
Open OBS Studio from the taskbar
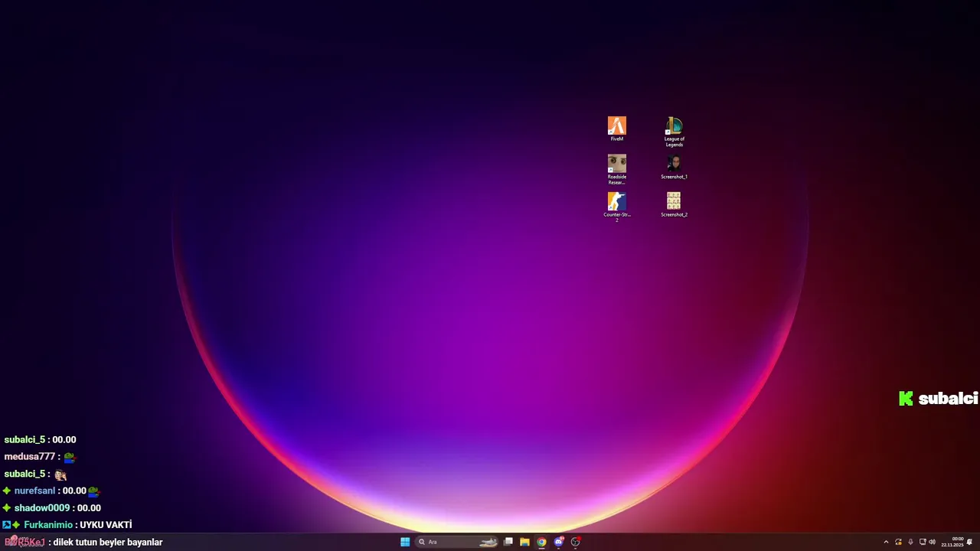(576, 542)
